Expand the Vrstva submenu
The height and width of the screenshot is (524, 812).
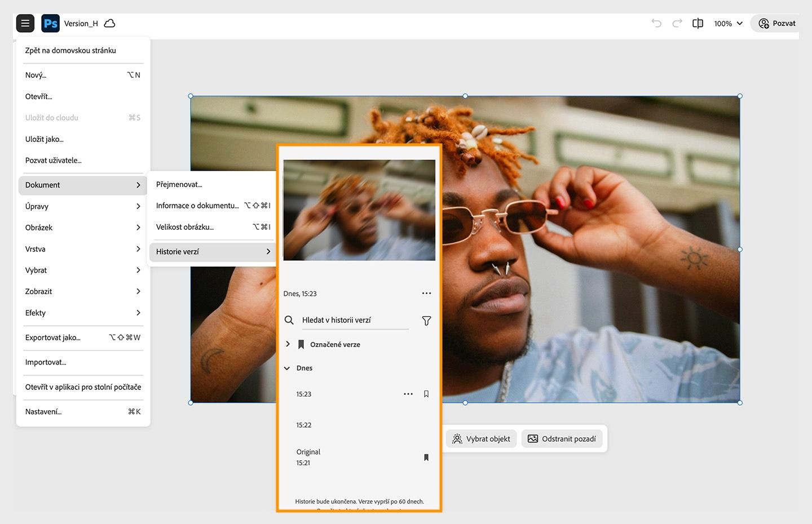point(83,249)
